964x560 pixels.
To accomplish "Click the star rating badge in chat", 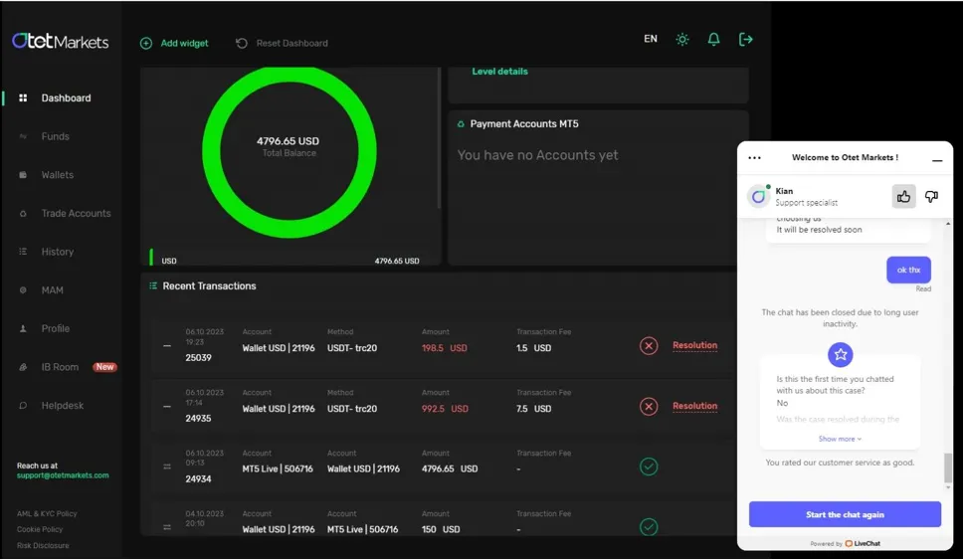I will [841, 355].
